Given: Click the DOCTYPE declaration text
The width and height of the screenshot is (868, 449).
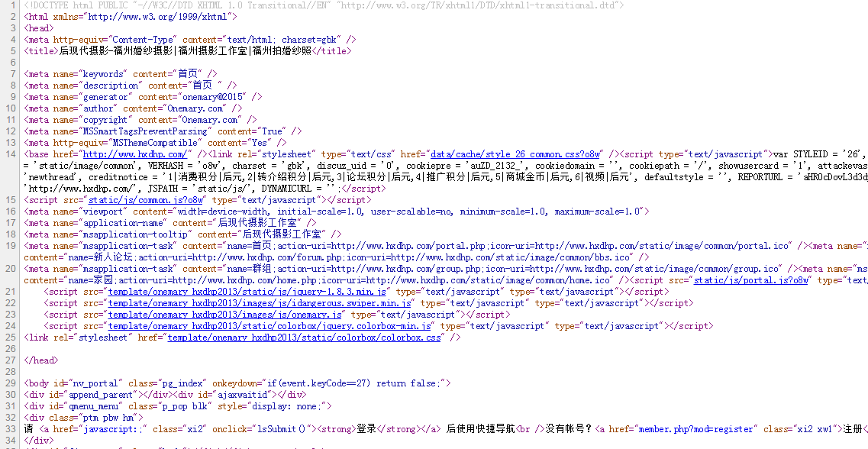Looking at the screenshot, I should pos(324,5).
